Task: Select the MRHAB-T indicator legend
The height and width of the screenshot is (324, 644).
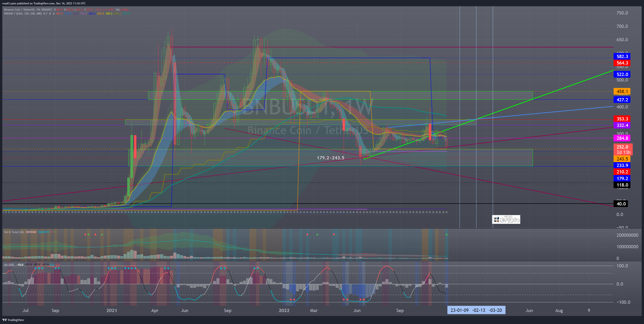Action: point(23,14)
